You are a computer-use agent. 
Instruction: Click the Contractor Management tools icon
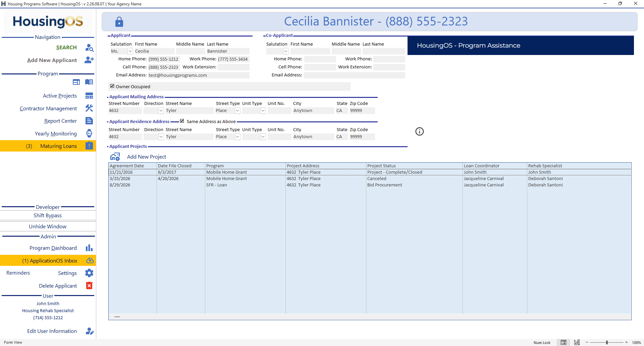89,108
